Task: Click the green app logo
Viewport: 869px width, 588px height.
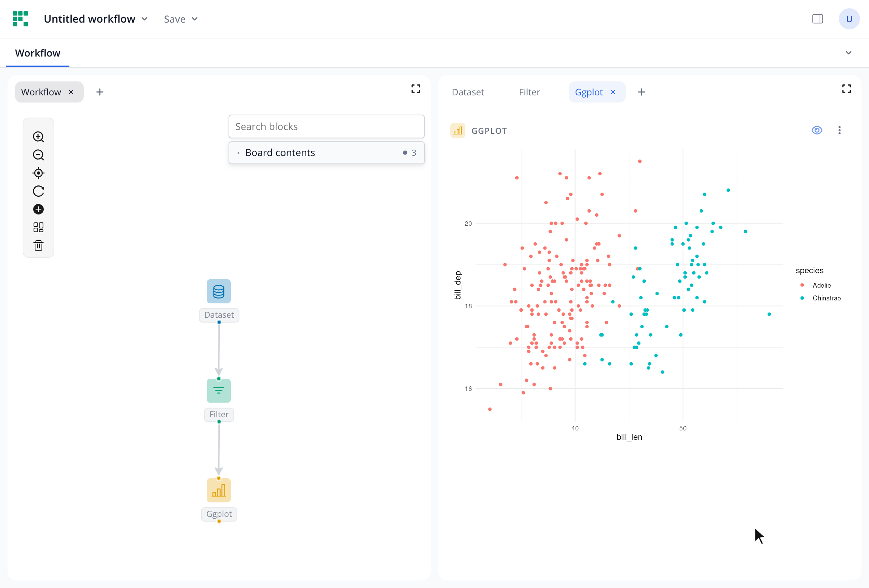Action: click(x=20, y=19)
